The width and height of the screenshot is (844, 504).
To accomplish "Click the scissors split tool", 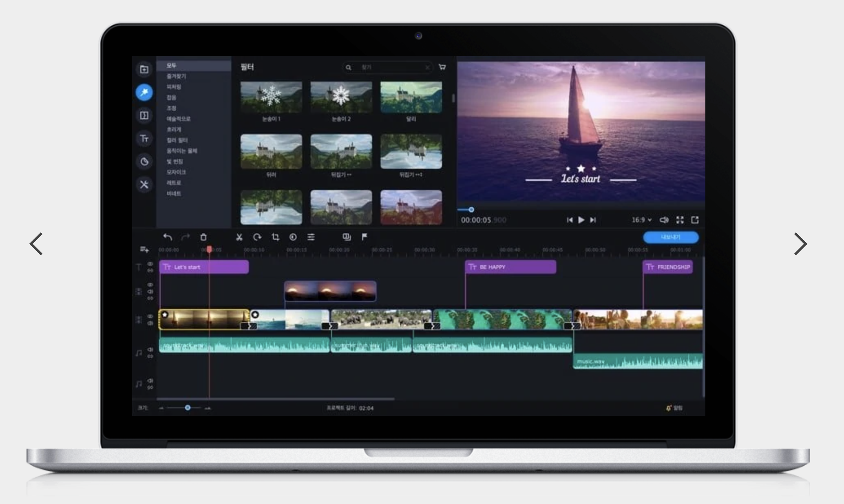I will 239,237.
